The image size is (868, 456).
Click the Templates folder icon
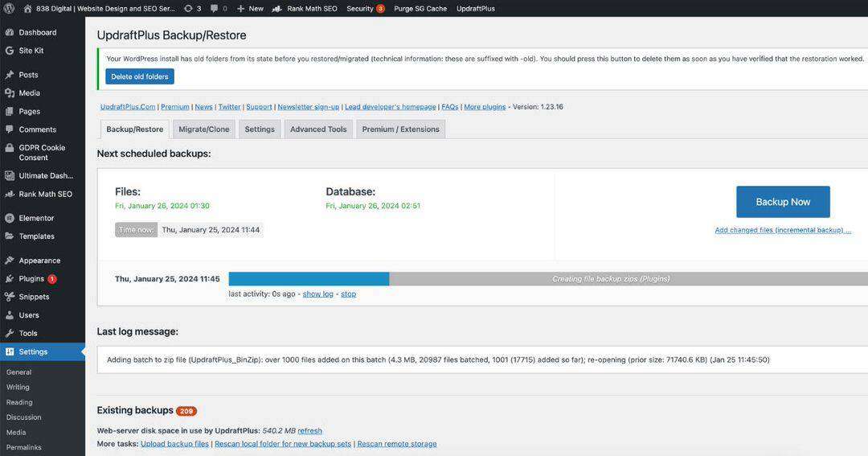click(10, 236)
